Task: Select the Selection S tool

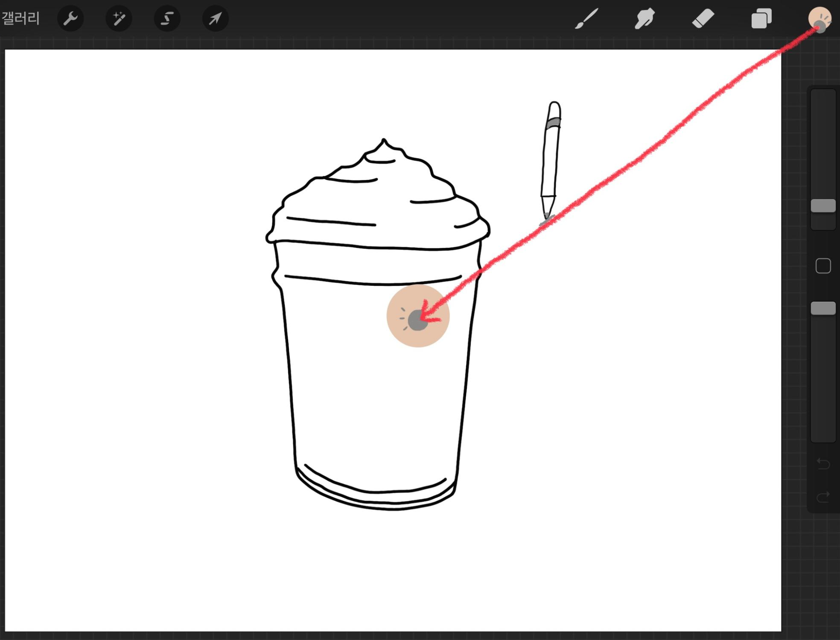Action: [x=167, y=19]
